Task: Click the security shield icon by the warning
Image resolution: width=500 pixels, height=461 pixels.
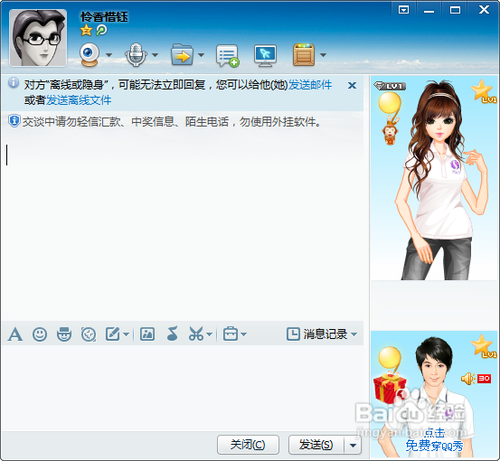Action: coord(14,121)
